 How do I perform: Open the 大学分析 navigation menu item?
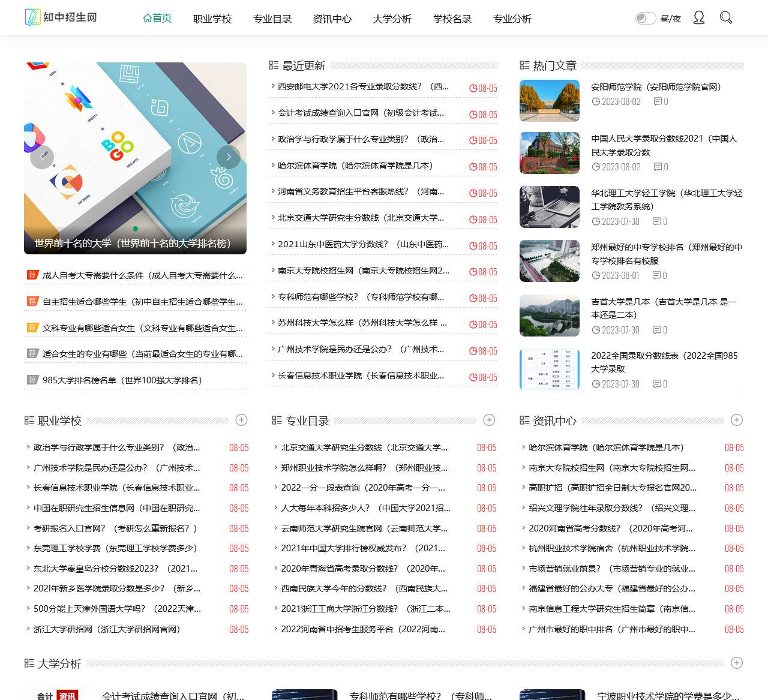392,19
